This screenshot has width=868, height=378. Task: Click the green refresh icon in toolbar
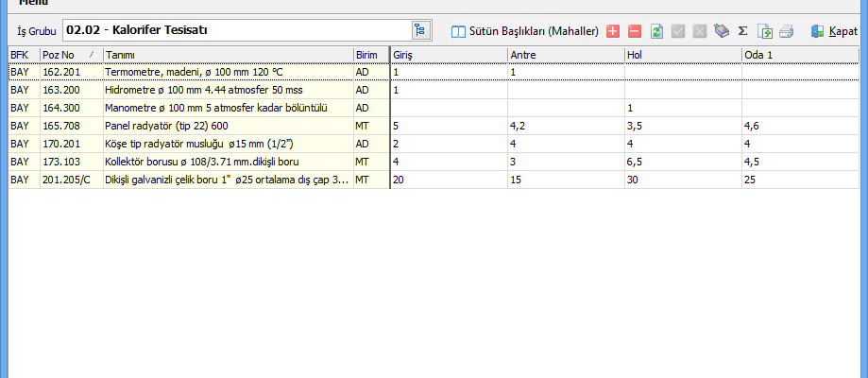pyautogui.click(x=655, y=31)
